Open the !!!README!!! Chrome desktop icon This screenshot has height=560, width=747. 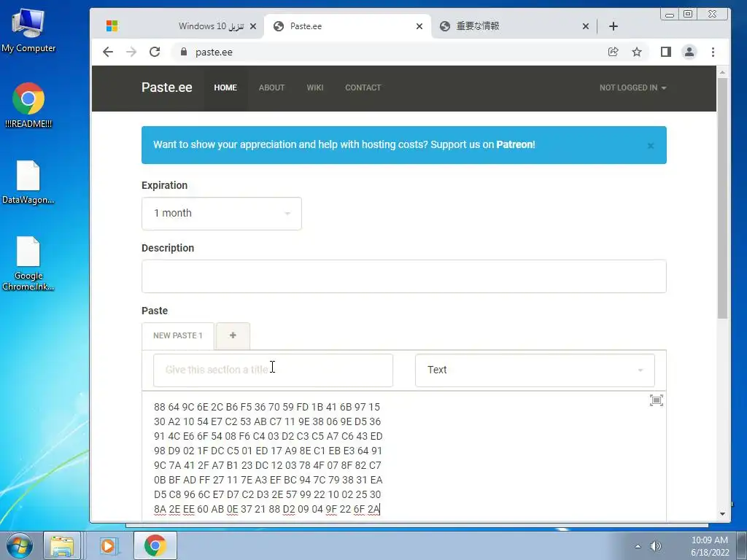28,105
